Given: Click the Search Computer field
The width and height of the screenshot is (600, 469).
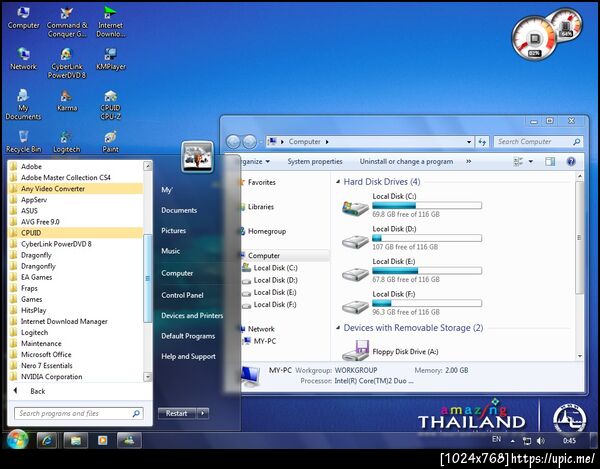Looking at the screenshot, I should (538, 142).
